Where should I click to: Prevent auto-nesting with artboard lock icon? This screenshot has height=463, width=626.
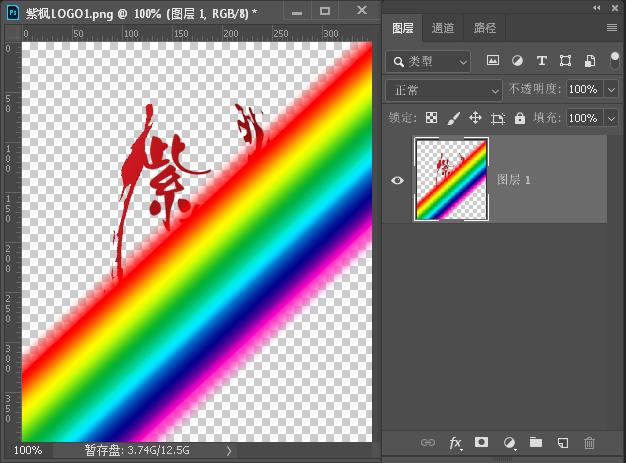(497, 119)
